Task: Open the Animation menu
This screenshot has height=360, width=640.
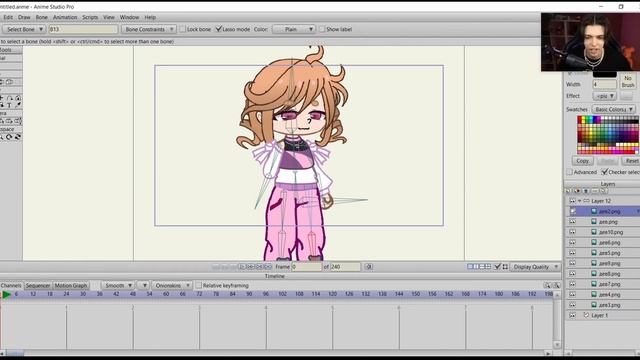Action: point(65,17)
